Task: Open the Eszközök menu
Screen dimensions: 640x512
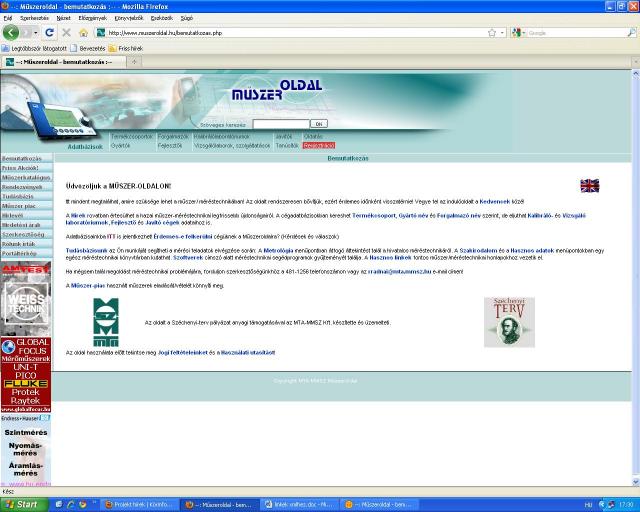Action: 161,18
